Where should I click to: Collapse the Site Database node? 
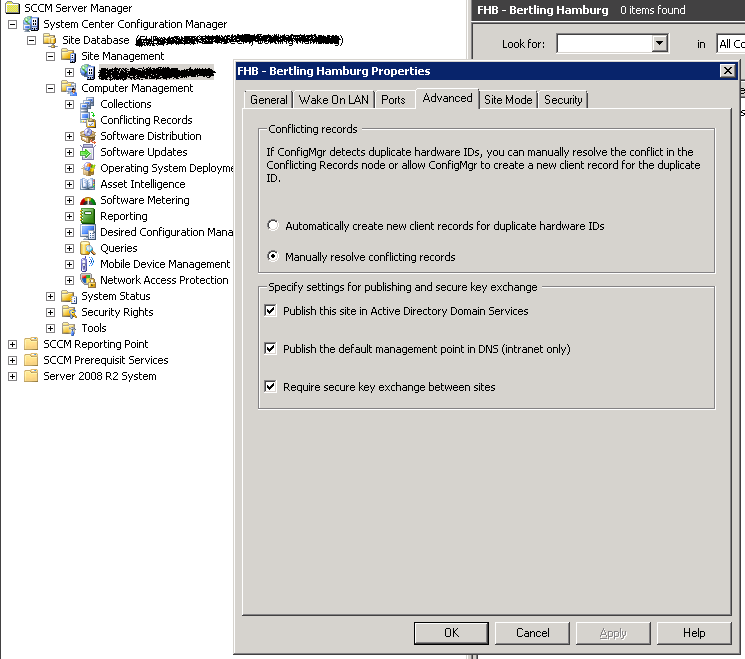pos(31,40)
